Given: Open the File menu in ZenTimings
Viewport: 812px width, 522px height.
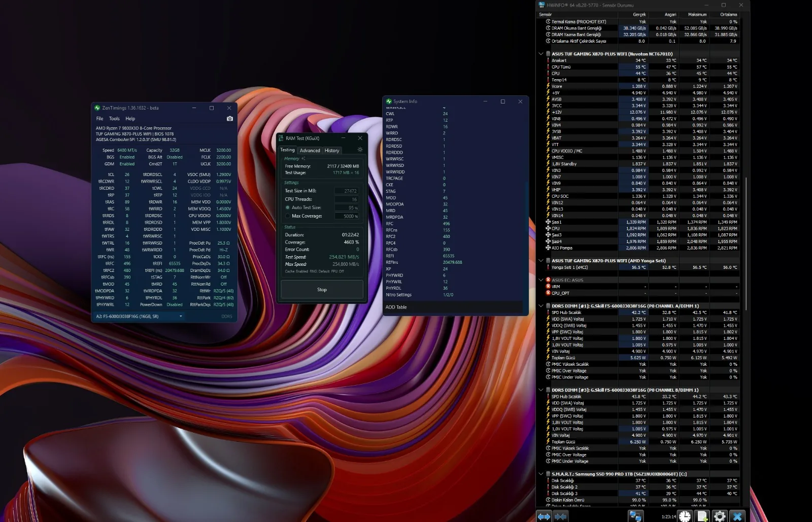Looking at the screenshot, I should click(100, 119).
